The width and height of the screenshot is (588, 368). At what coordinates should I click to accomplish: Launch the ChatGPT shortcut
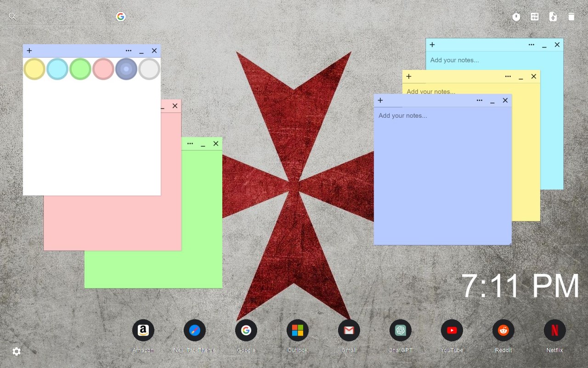[x=401, y=330]
